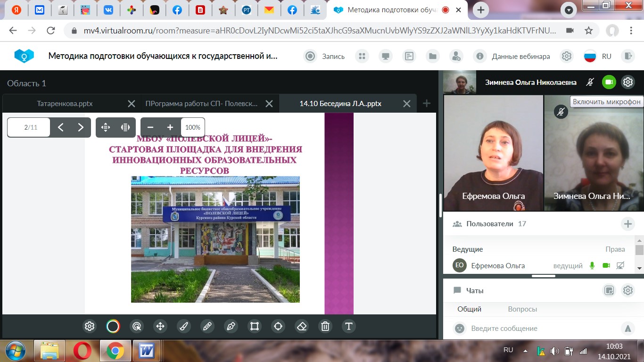Screen dimensions: 644x362
Task: Open volume control in system tray
Action: [555, 351]
